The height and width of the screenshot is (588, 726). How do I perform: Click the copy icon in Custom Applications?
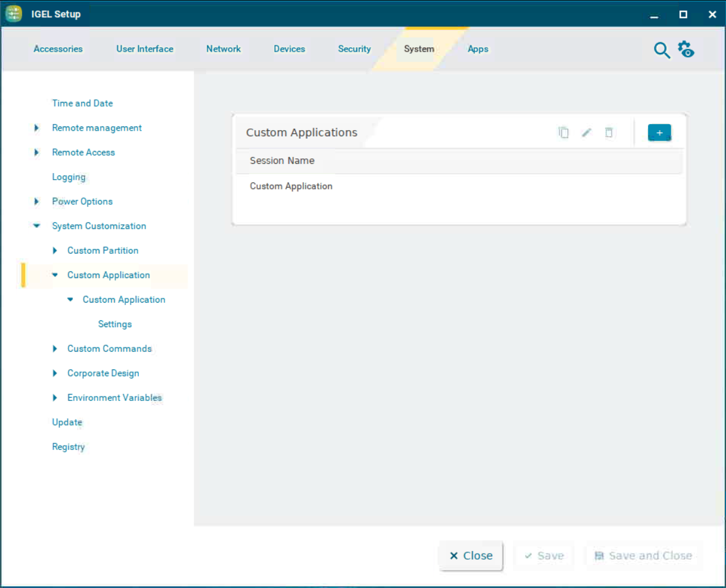tap(563, 133)
